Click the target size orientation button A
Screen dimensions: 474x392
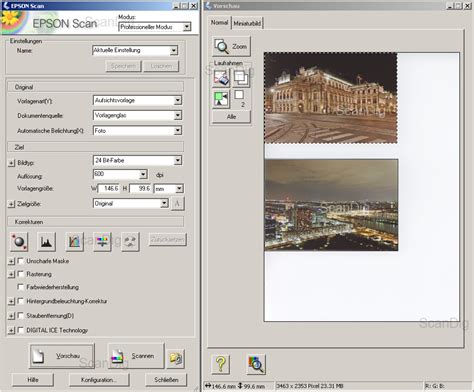pos(177,203)
